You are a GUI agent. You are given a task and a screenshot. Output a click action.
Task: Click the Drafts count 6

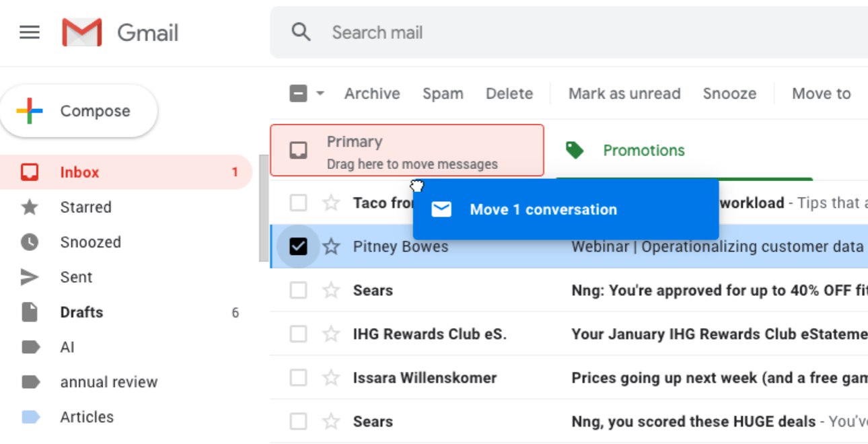pos(235,312)
